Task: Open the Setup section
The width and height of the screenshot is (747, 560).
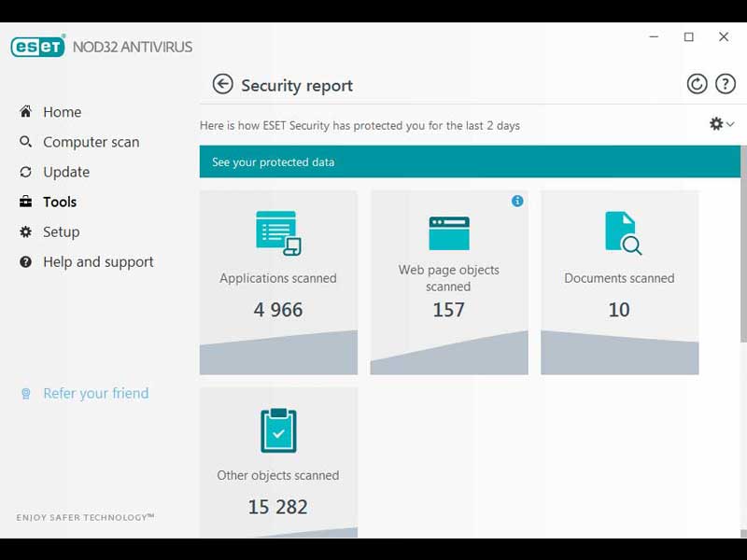Action: coord(61,231)
